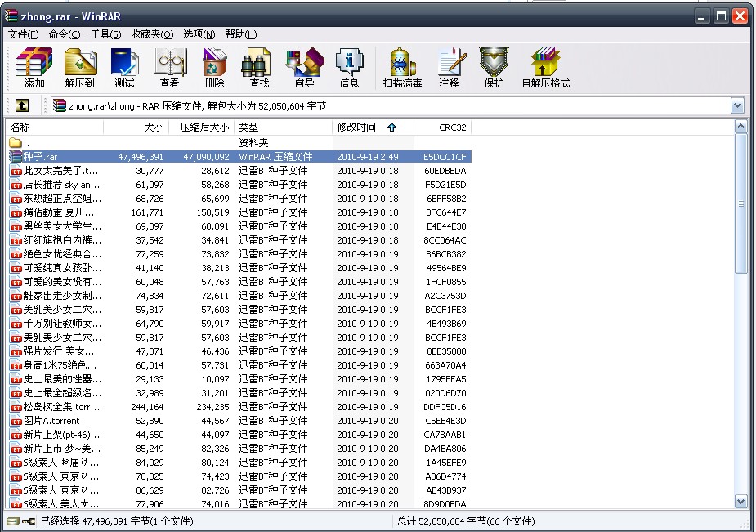Click the archive icon of 种子.rar
756x532 pixels.
16,156
